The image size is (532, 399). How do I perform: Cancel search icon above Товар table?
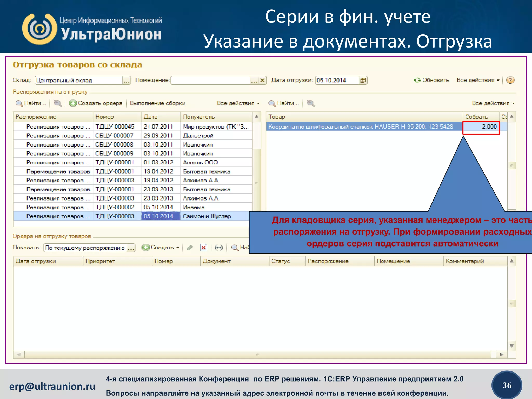coord(311,103)
